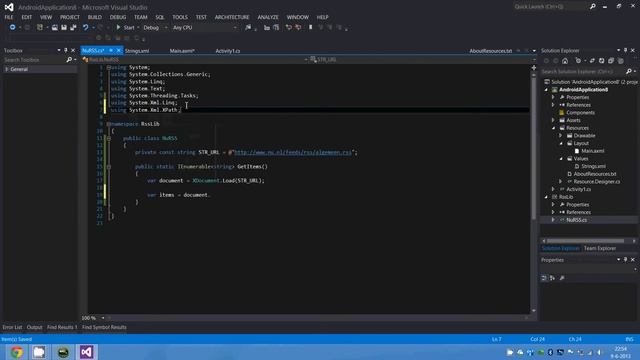
Task: Toggle Categorized view in Properties panel
Action: coord(544,278)
